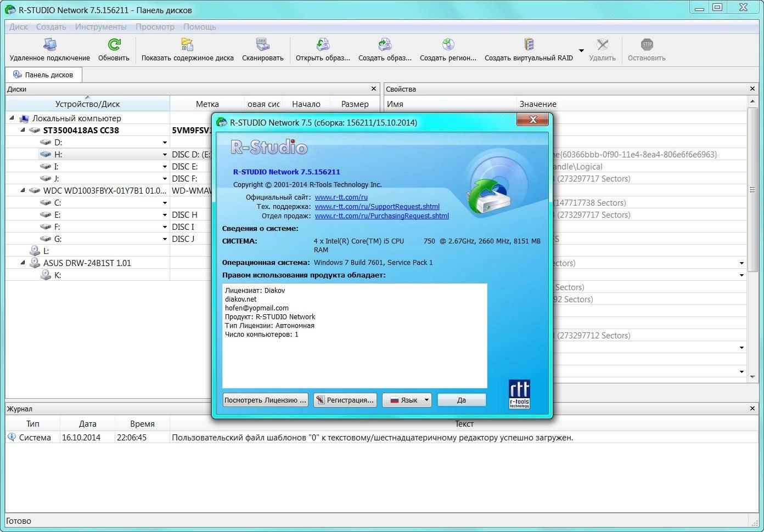764x532 pixels.
Task: Close the Диски panel
Action: pos(374,88)
